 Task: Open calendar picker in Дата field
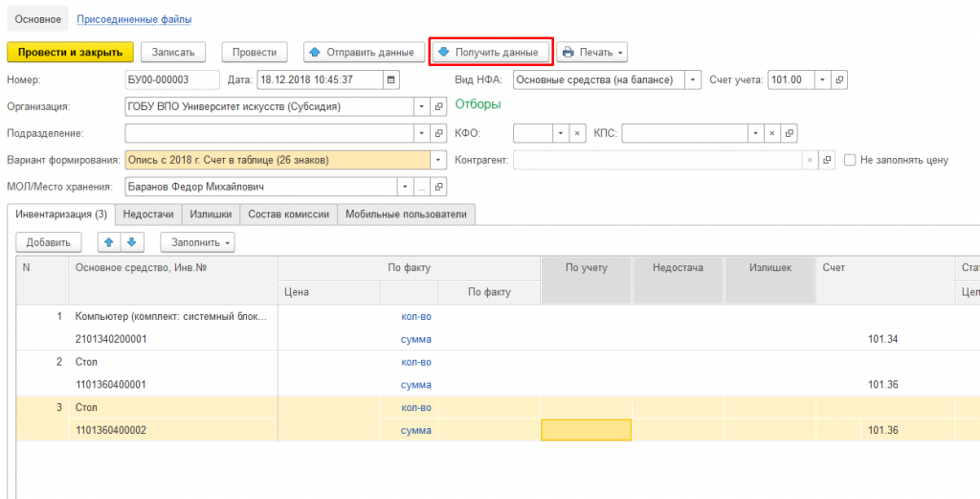click(x=391, y=80)
